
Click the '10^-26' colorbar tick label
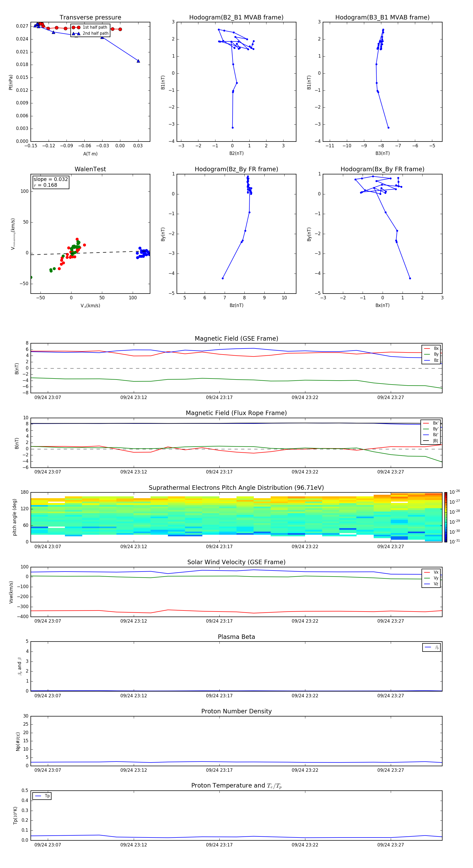pos(455,492)
